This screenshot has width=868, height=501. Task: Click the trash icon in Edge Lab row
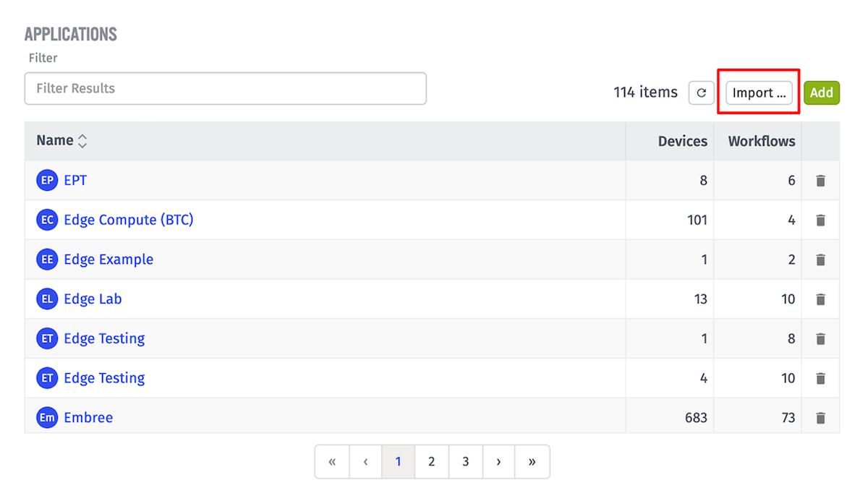pos(820,299)
